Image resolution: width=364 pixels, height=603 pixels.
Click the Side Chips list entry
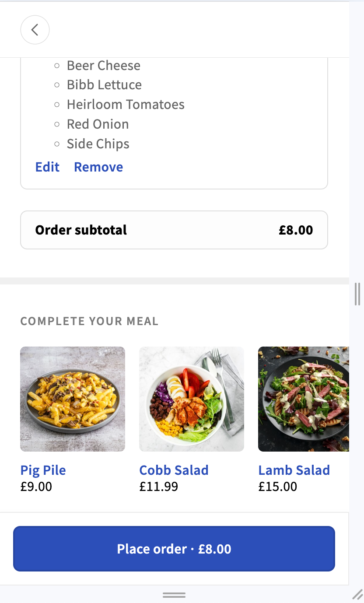tap(98, 144)
